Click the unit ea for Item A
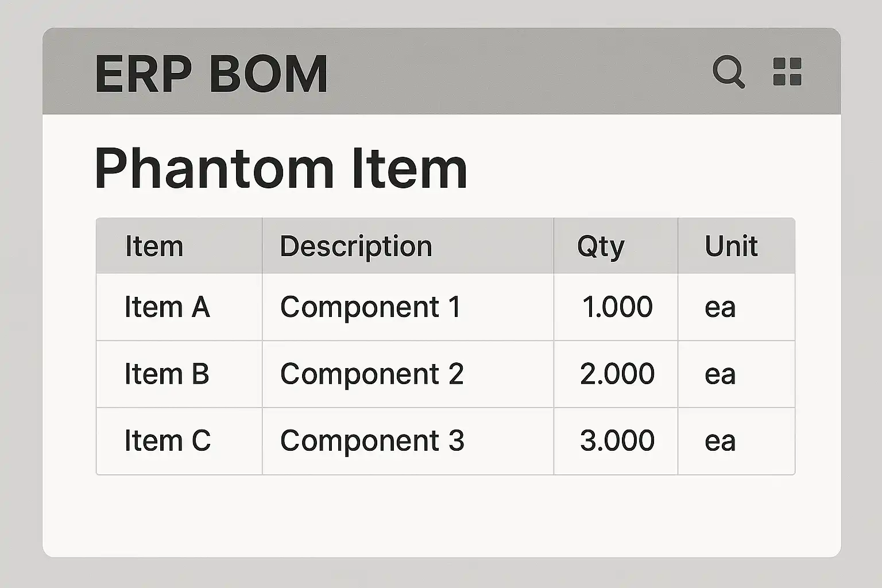Screen dimensions: 882x588 click(720, 308)
